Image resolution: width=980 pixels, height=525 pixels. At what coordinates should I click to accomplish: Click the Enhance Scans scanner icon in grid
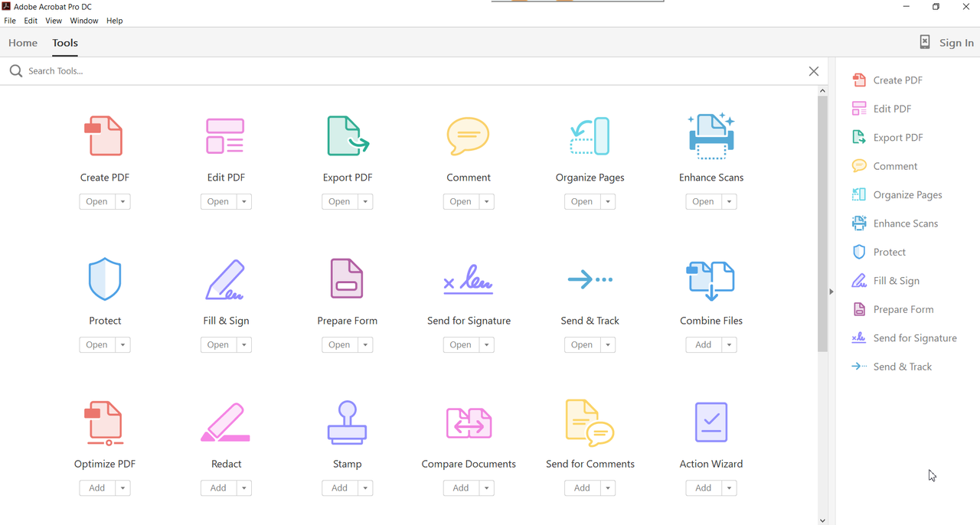pos(711,136)
